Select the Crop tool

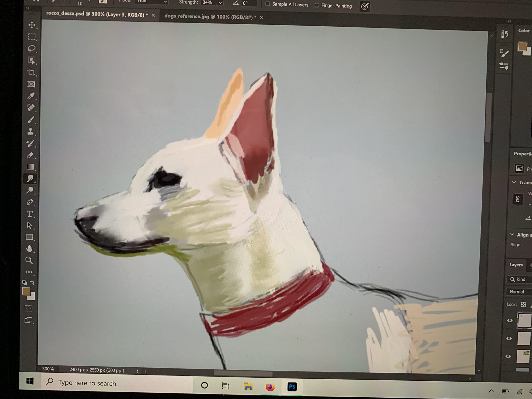pos(31,73)
